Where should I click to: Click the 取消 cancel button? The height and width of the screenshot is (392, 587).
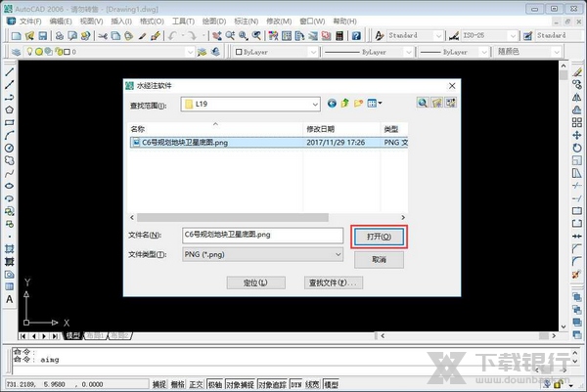coord(379,260)
